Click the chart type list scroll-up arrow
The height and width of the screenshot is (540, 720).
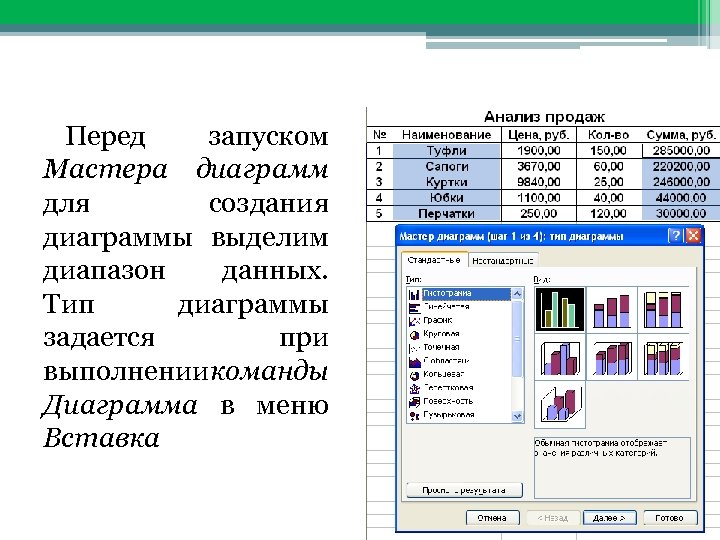(x=518, y=293)
